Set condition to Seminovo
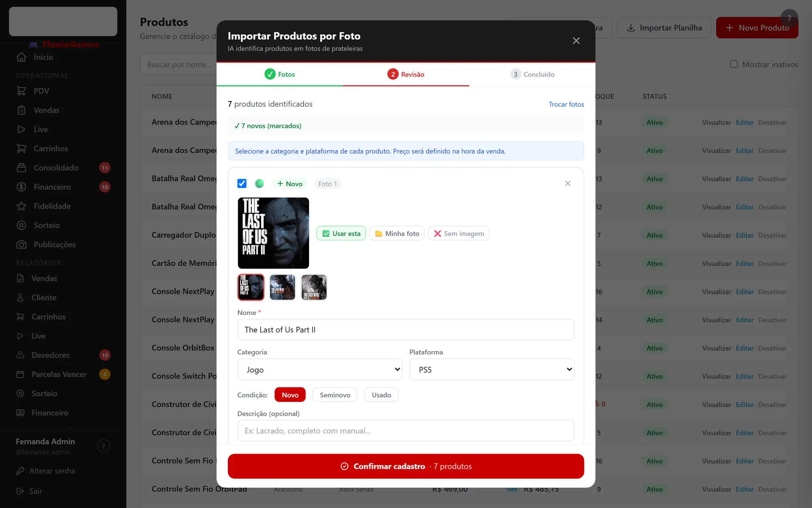This screenshot has width=812, height=508. (335, 395)
